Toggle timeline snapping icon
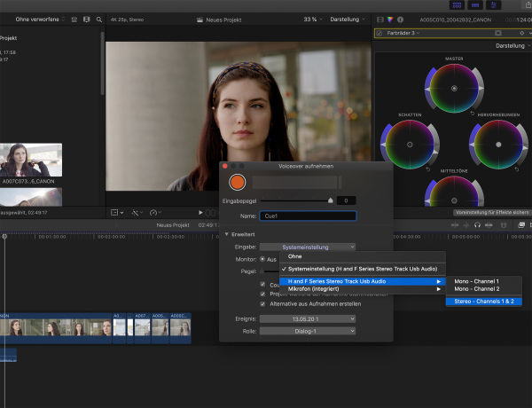This screenshot has height=408, width=532. click(489, 224)
